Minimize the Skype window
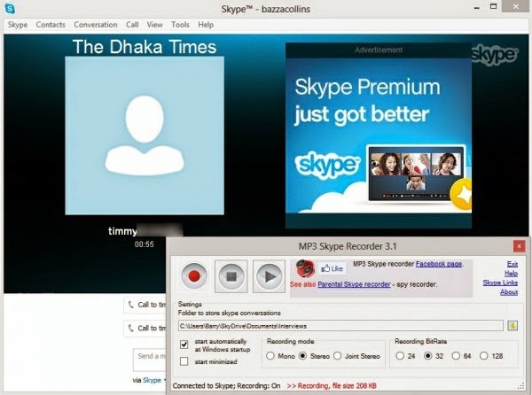 pos(477,8)
